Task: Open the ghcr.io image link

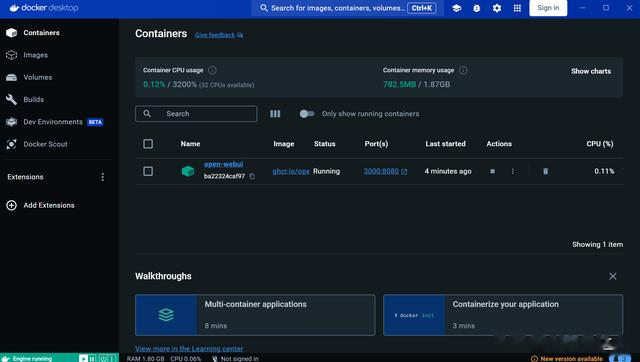Action: (x=291, y=171)
